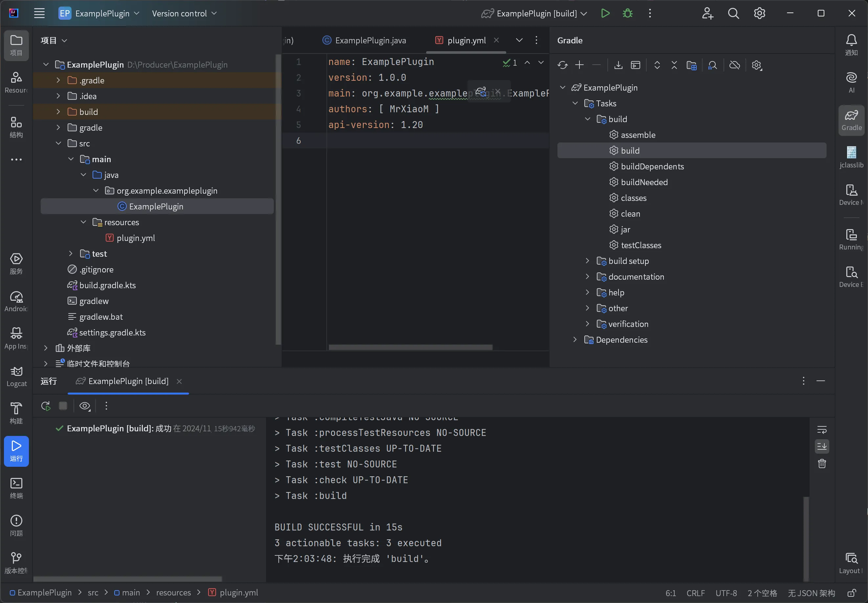Download Gradle sources icon
Image resolution: width=868 pixels, height=603 pixels.
618,65
